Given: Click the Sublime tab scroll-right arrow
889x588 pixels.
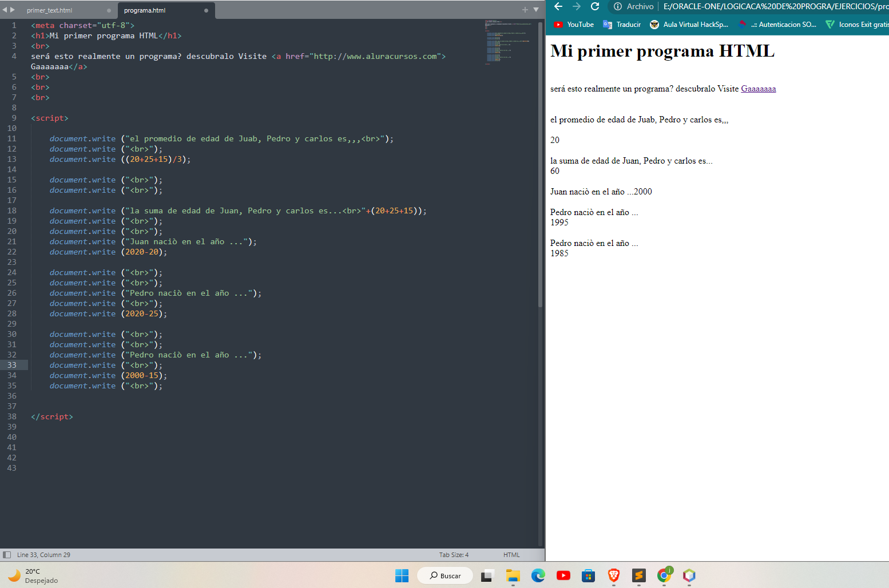Looking at the screenshot, I should 13,10.
